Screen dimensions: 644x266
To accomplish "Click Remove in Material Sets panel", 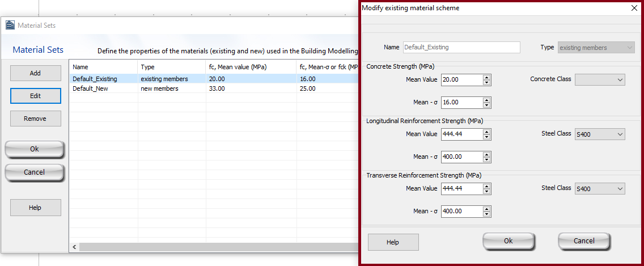I will [x=35, y=119].
